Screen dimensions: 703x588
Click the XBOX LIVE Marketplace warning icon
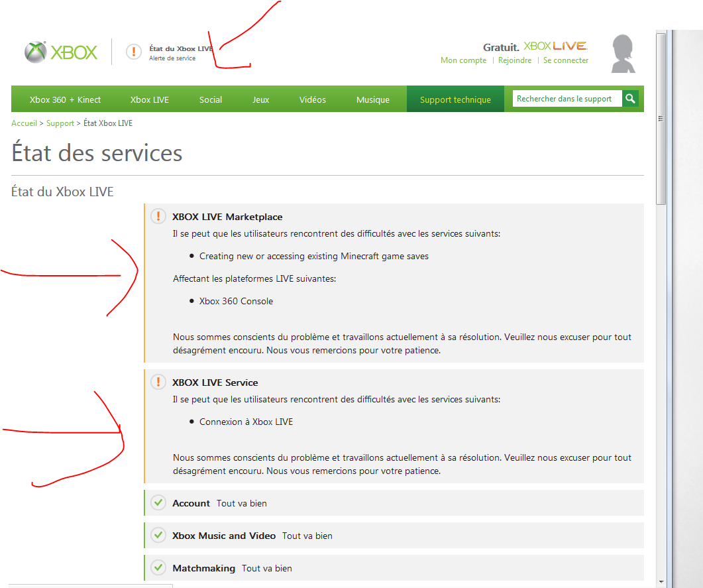click(158, 216)
